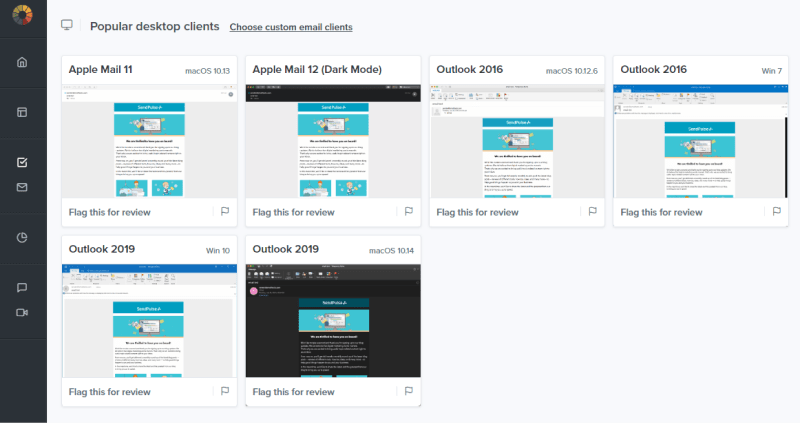The width and height of the screenshot is (800, 423).
Task: Flag Outlook 2019 Win 10 card icon
Action: click(225, 391)
